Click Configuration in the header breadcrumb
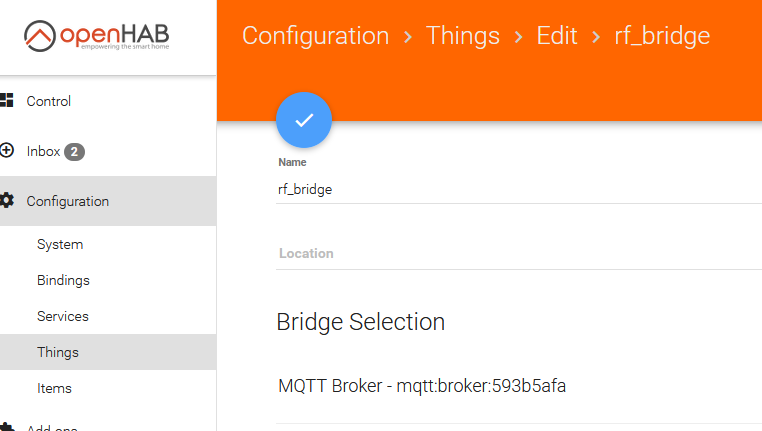The width and height of the screenshot is (762, 431). [315, 36]
